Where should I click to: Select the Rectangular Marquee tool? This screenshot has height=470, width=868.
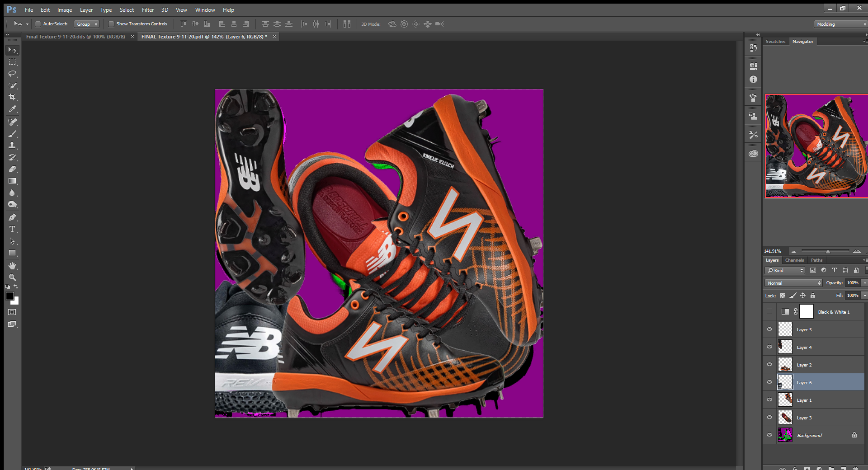pos(12,62)
